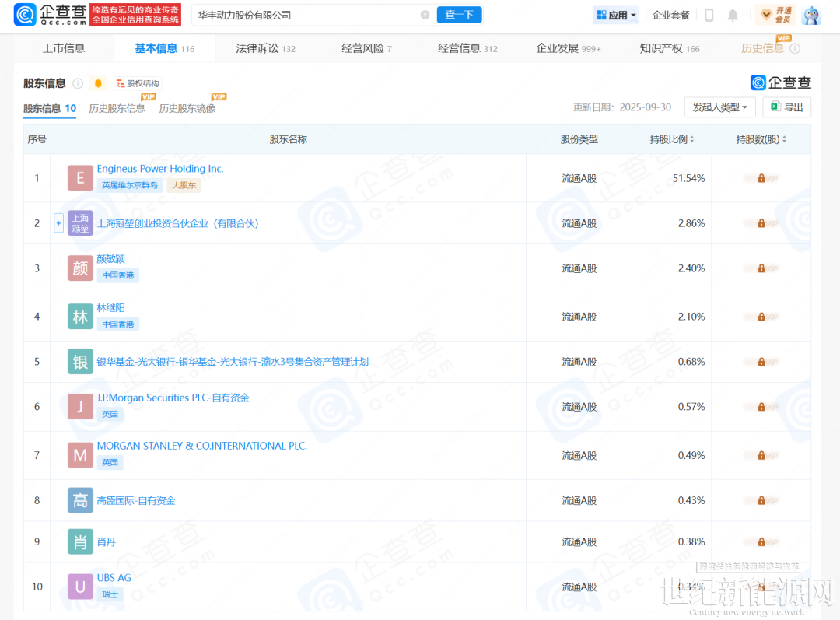Open the 应用 applications dropdown

pos(616,15)
